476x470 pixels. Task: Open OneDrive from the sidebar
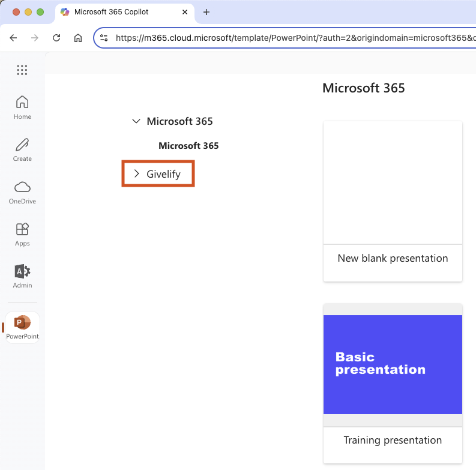[22, 193]
